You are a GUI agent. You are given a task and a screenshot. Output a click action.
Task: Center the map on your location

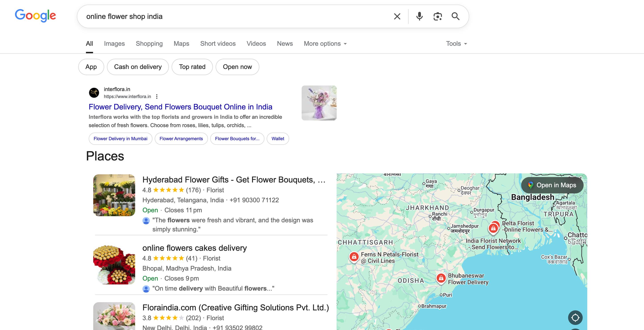tap(575, 318)
